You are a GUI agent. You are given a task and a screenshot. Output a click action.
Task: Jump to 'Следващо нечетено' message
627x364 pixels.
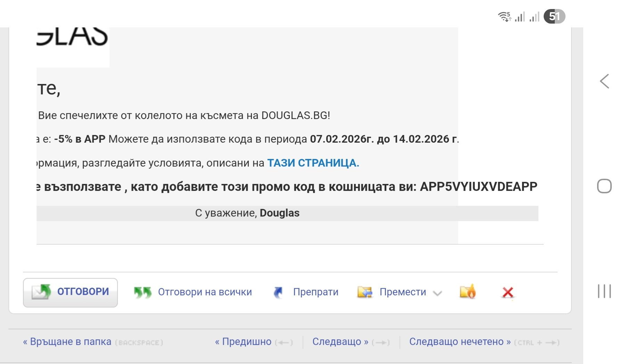pyautogui.click(x=460, y=342)
